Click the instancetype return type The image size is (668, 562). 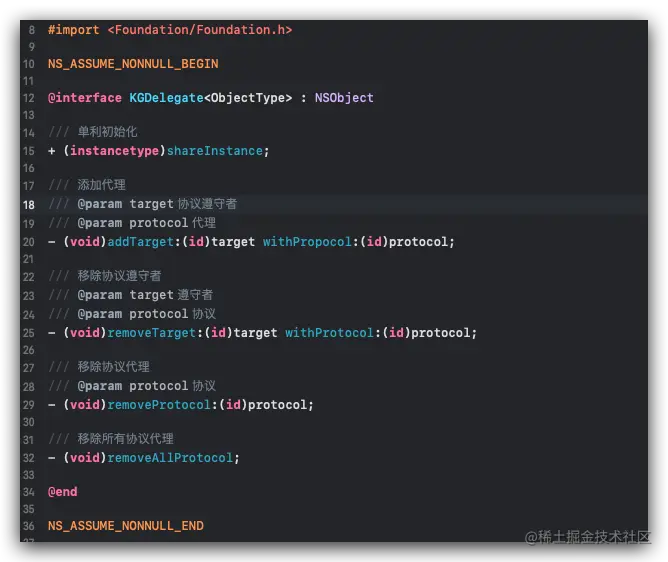[114, 151]
